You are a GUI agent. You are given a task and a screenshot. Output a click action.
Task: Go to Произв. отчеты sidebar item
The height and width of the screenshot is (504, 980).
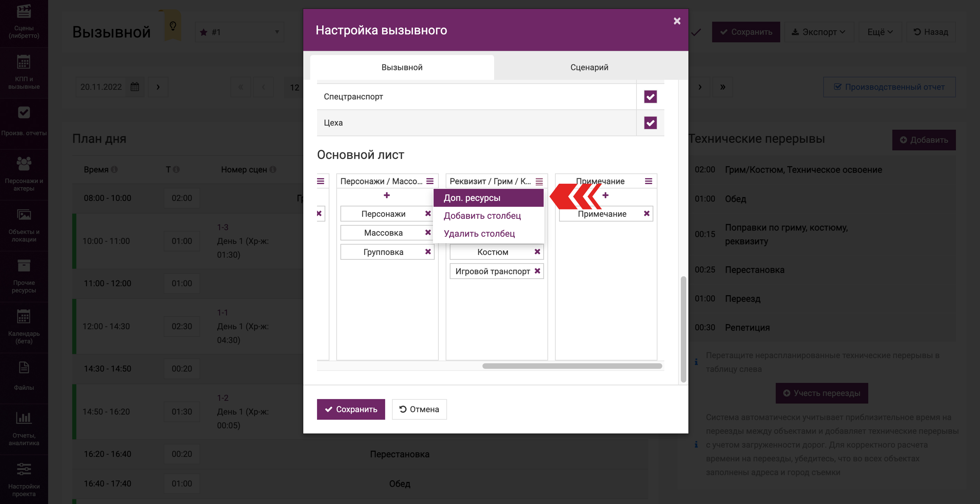coord(24,124)
